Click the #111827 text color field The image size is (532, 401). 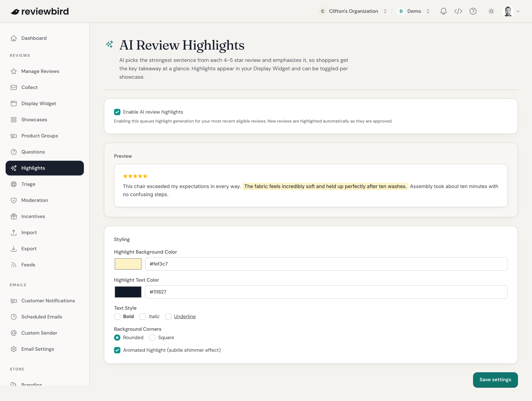tap(326, 292)
